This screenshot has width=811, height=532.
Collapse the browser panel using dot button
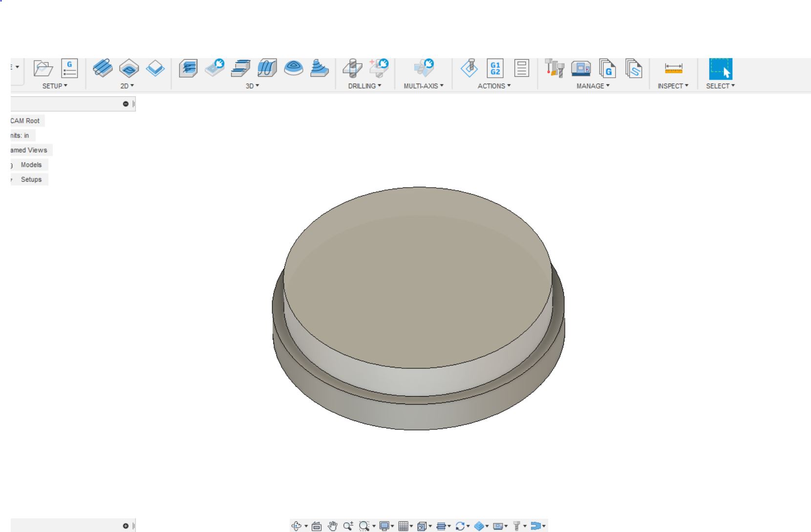pyautogui.click(x=126, y=104)
